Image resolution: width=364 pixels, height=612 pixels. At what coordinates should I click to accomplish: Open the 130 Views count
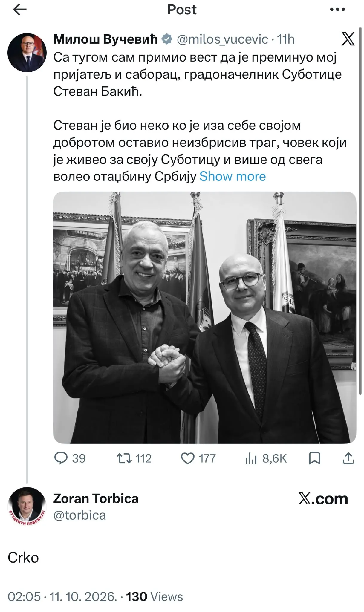(x=154, y=597)
